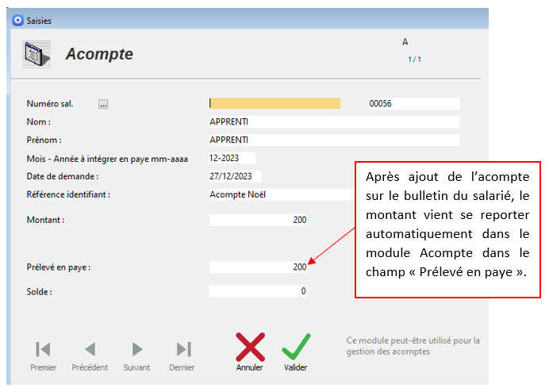Edit the Date de demande field 27/12/2023
Screen dimensions: 549x392
tap(235, 176)
